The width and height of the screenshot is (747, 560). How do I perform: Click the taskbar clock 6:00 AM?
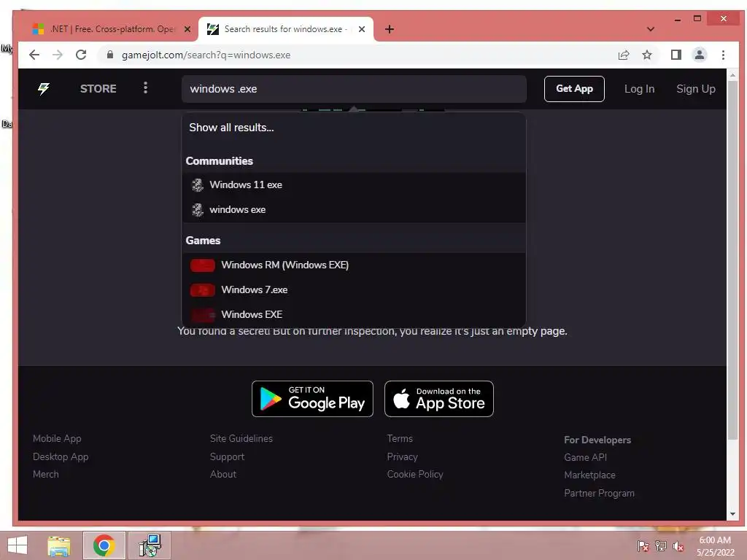pos(715,540)
